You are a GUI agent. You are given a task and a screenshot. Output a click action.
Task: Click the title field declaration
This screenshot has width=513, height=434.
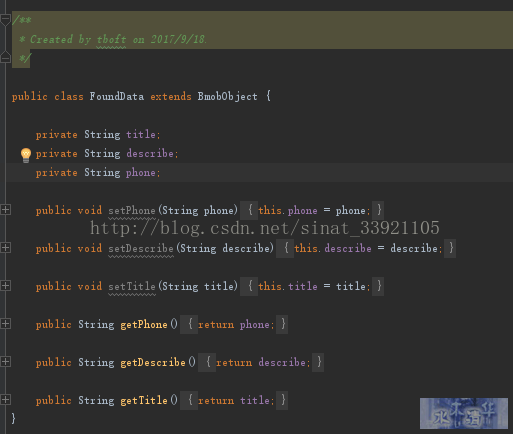point(98,134)
